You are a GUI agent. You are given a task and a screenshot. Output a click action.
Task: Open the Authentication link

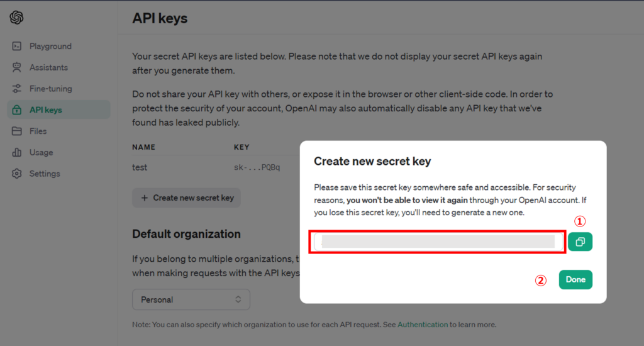click(423, 325)
